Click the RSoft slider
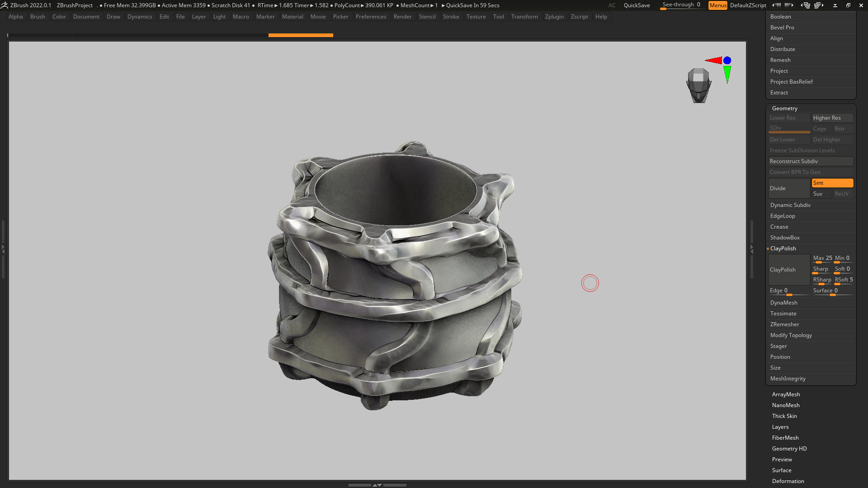The height and width of the screenshot is (488, 868). tap(844, 280)
